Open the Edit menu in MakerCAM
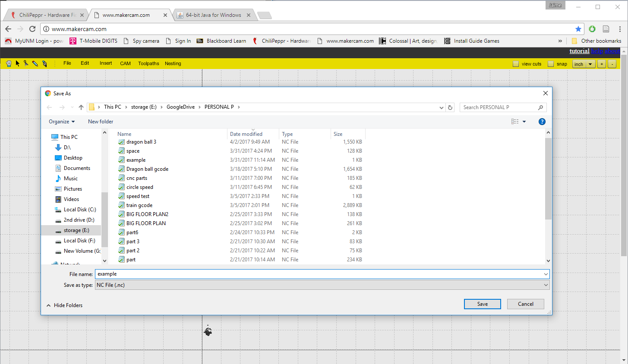 85,63
